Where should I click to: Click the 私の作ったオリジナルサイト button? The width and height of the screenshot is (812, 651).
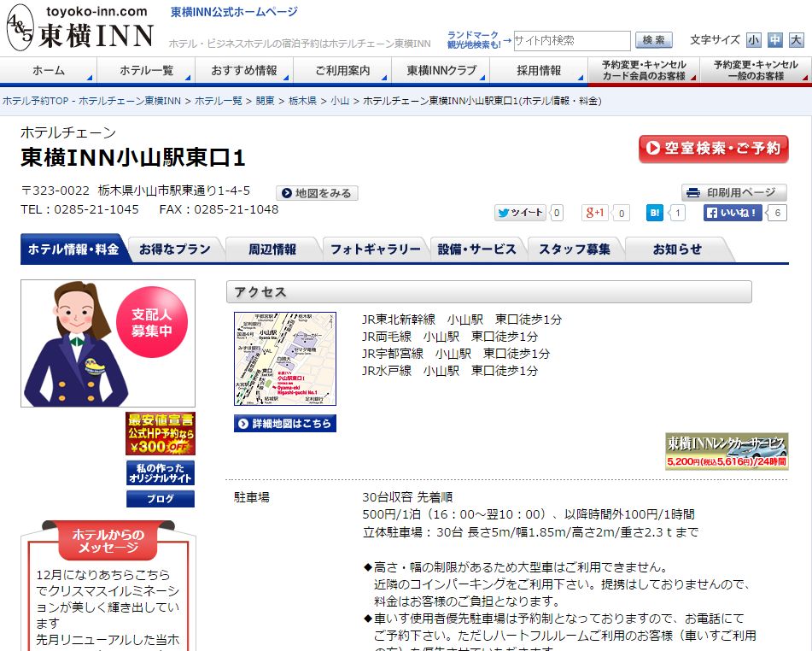pos(161,472)
